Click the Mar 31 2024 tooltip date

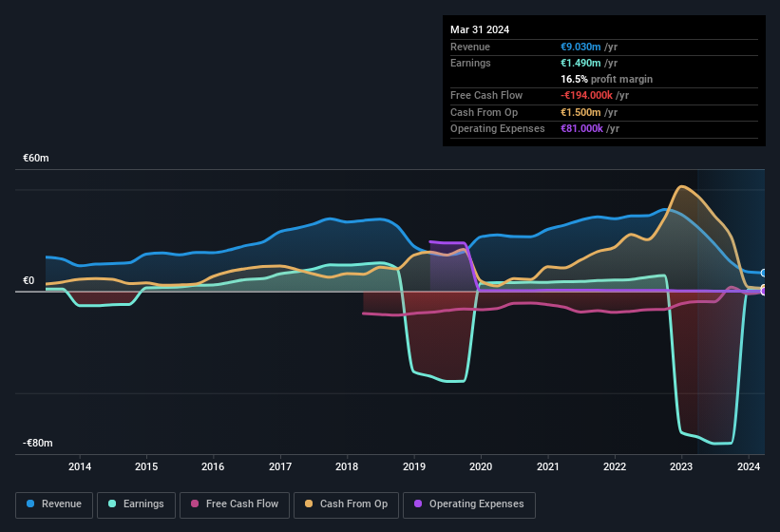(x=480, y=29)
